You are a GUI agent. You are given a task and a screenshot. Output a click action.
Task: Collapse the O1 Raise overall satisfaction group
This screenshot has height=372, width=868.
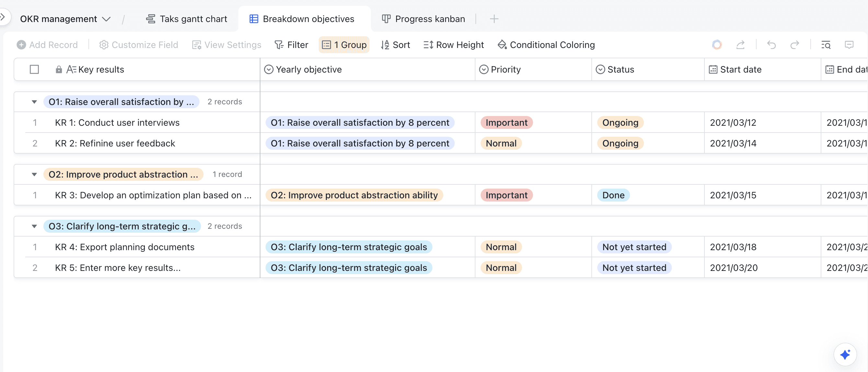click(34, 102)
